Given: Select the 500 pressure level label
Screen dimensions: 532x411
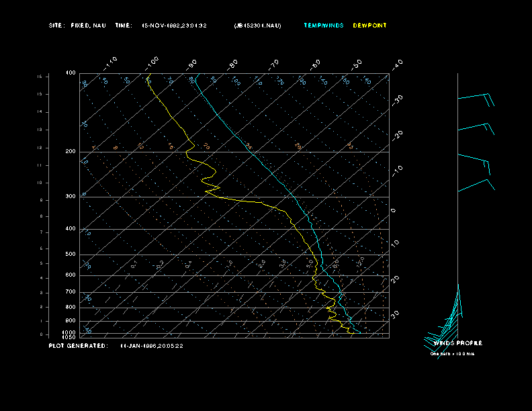Looking at the screenshot, I should [71, 255].
